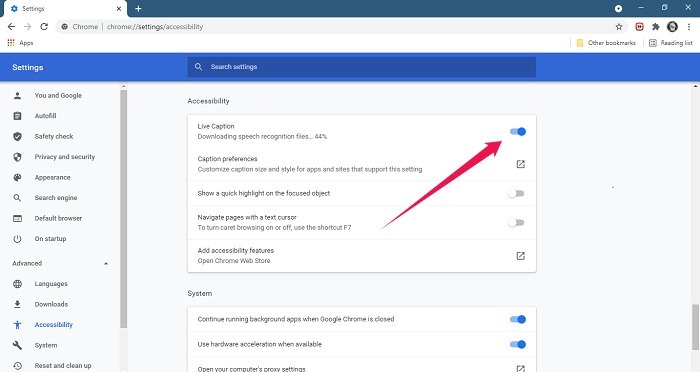This screenshot has height=372, width=700.
Task: Open You and Google section
Action: [x=58, y=96]
